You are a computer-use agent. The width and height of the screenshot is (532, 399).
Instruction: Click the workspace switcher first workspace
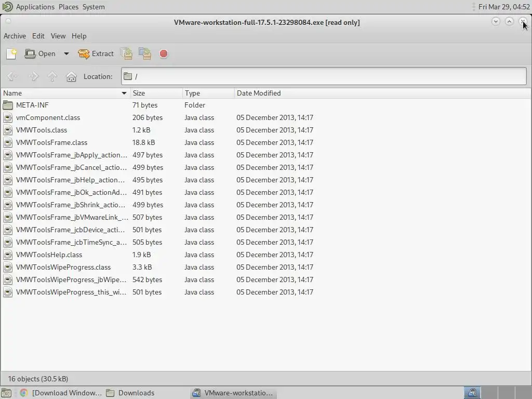pyautogui.click(x=472, y=393)
